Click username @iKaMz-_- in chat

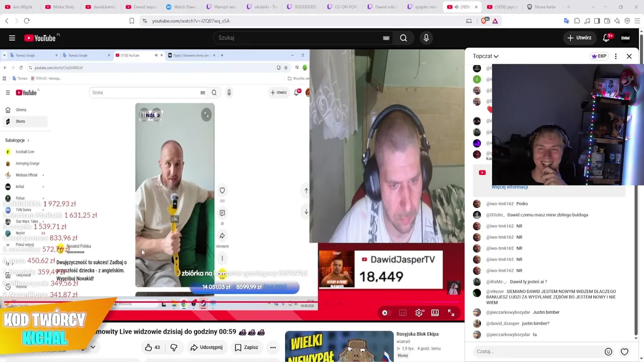coord(497,282)
